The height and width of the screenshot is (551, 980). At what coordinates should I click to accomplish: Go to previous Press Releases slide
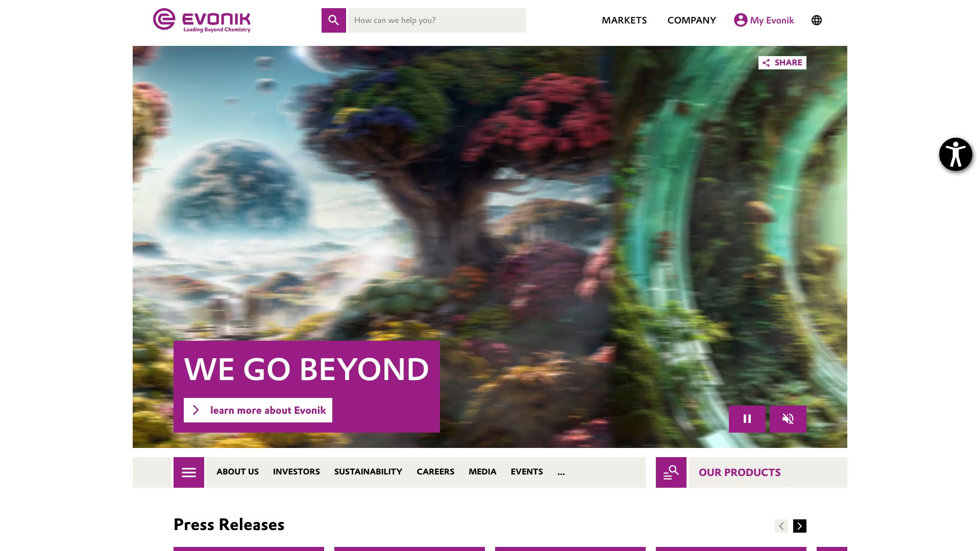781,526
